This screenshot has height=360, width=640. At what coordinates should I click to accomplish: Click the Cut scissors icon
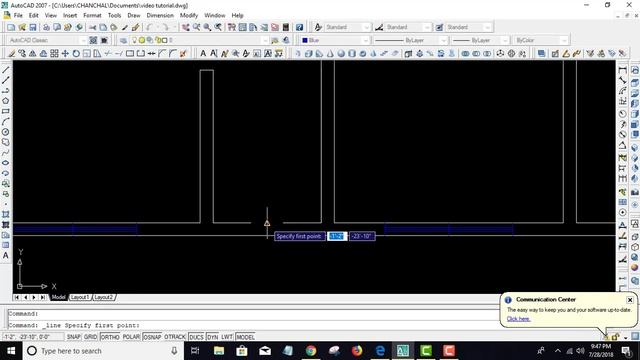pyautogui.click(x=93, y=27)
